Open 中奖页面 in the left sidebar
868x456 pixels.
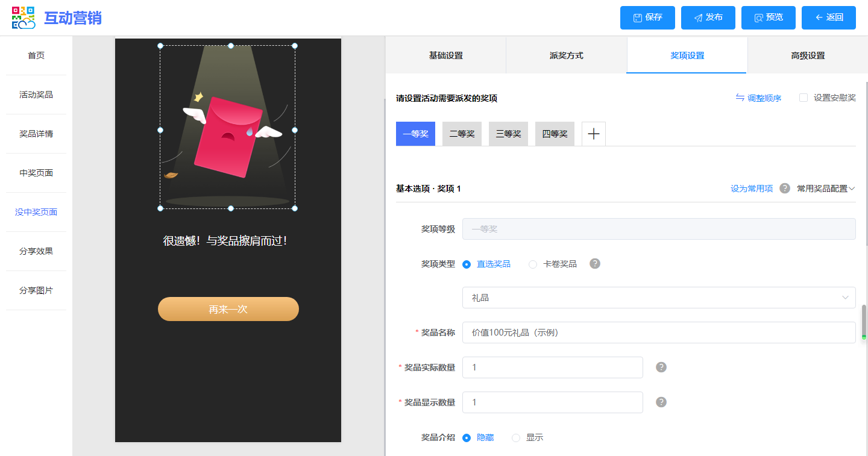point(36,173)
